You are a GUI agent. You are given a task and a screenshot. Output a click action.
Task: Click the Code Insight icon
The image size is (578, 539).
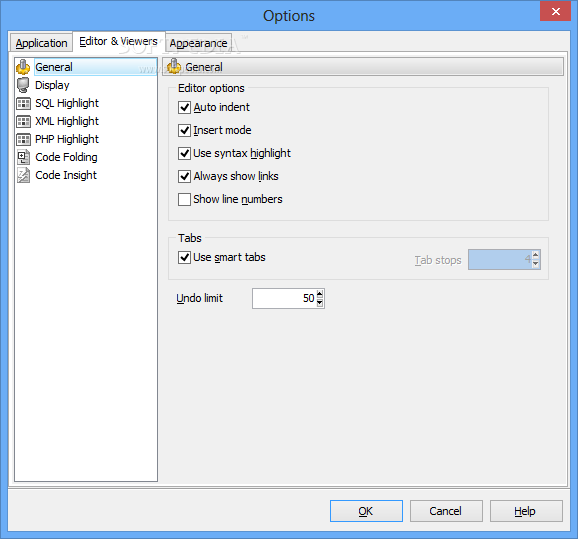[23, 175]
